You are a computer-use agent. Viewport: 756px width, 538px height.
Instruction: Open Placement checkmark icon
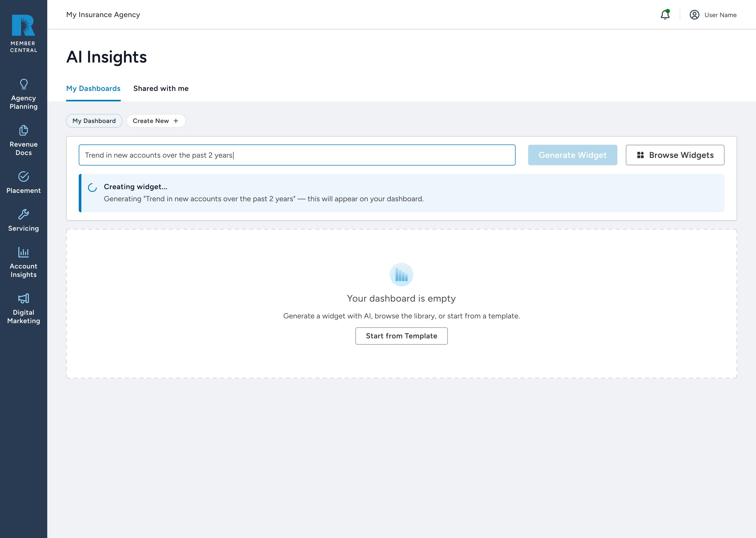(24, 177)
